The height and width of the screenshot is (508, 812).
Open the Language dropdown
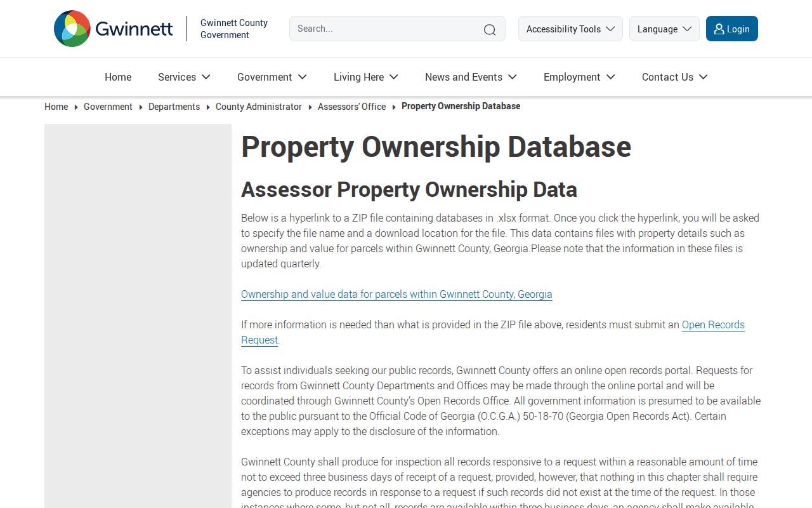[664, 29]
